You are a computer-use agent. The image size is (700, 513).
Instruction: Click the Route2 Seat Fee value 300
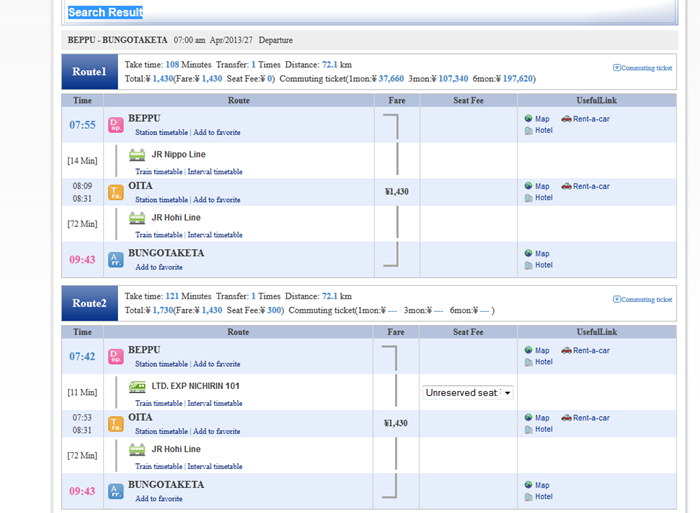click(x=274, y=310)
